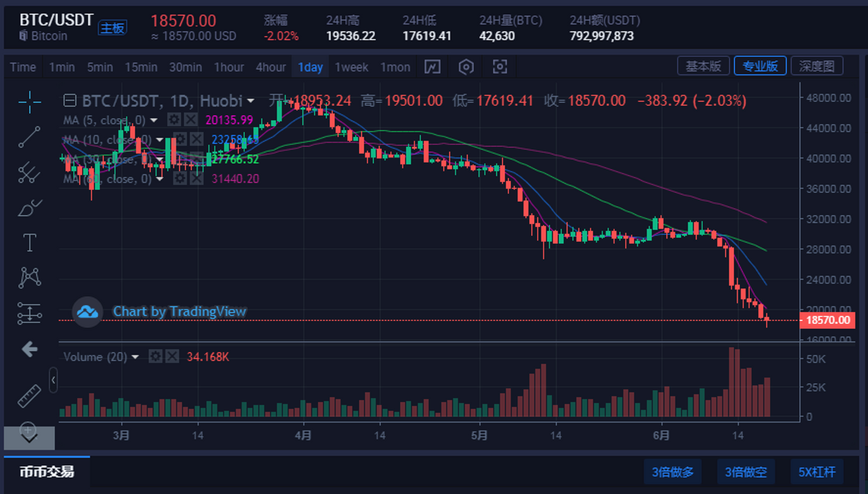Select the XABCD pattern tool
This screenshot has width=868, height=494.
[29, 277]
